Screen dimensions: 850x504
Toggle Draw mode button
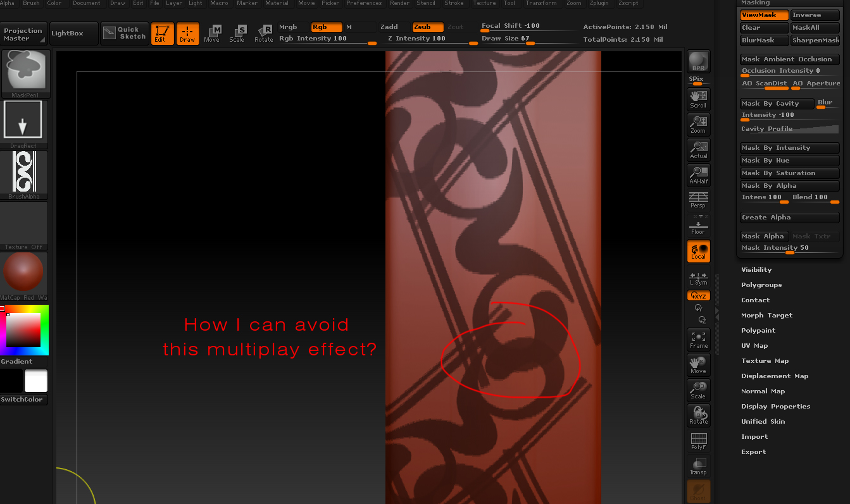point(187,34)
